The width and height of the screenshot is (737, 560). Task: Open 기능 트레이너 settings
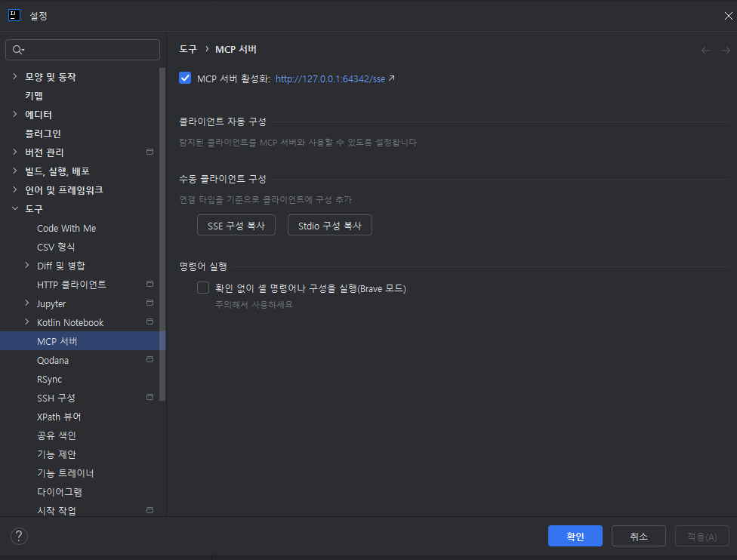click(66, 473)
